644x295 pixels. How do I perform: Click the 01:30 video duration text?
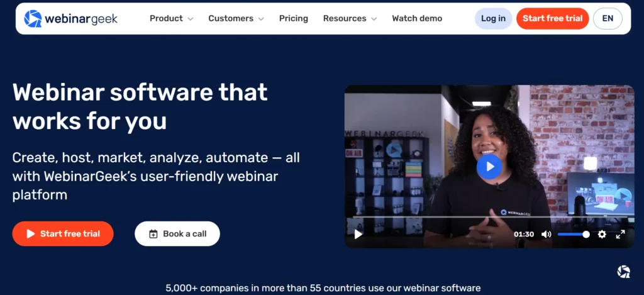(524, 234)
